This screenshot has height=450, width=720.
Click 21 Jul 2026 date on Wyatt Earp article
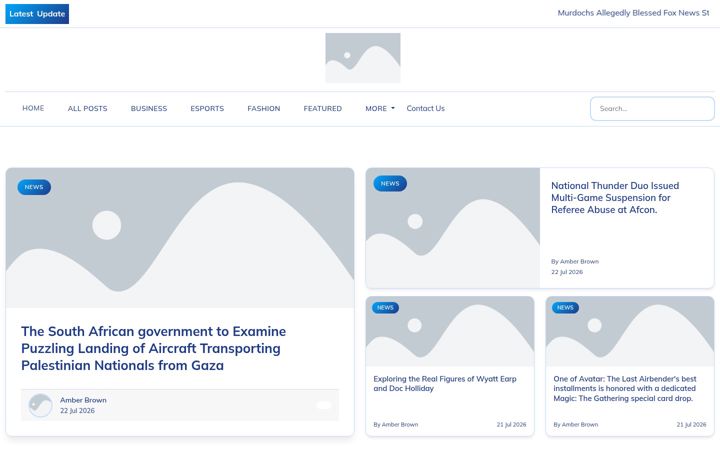[512, 425]
